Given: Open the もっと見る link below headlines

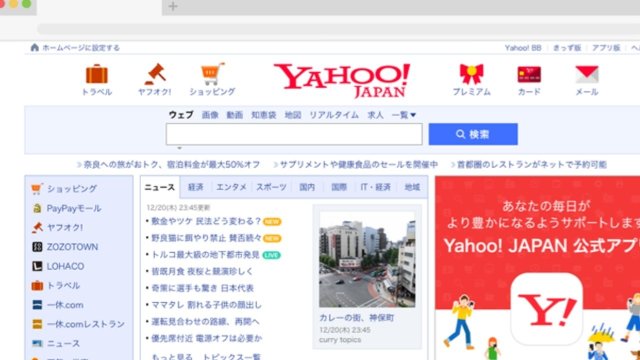Looking at the screenshot, I should point(172,357).
